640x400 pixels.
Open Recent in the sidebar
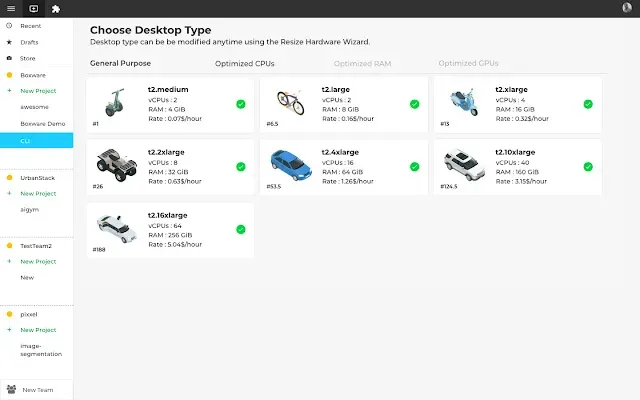31,26
